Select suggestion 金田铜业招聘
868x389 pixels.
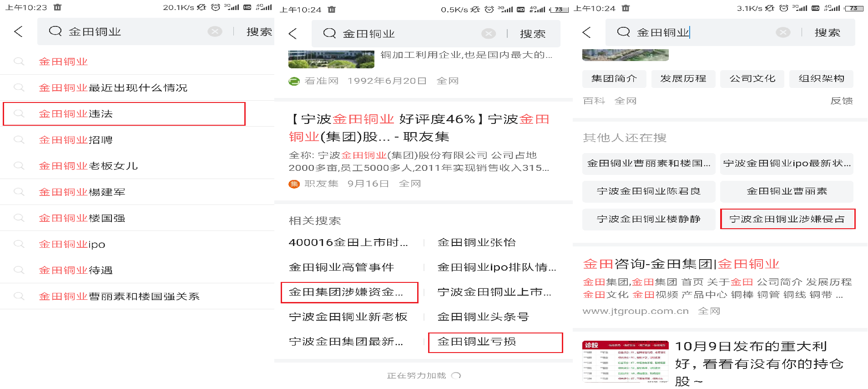137,140
